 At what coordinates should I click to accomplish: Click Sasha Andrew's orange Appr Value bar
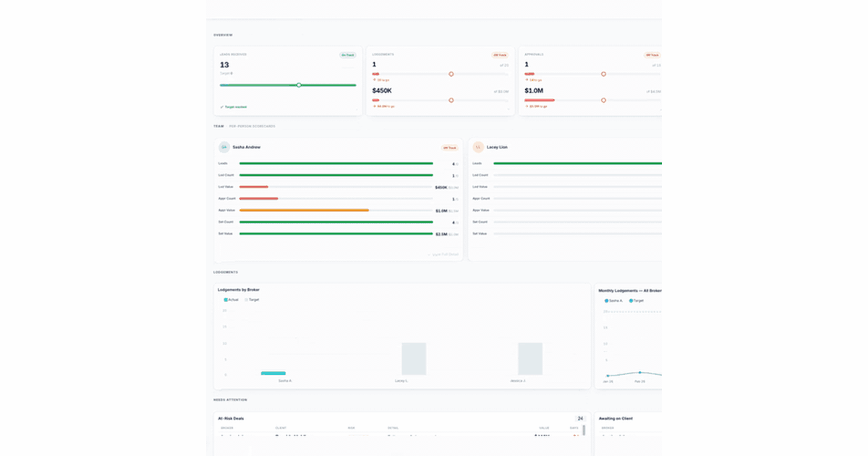(304, 210)
